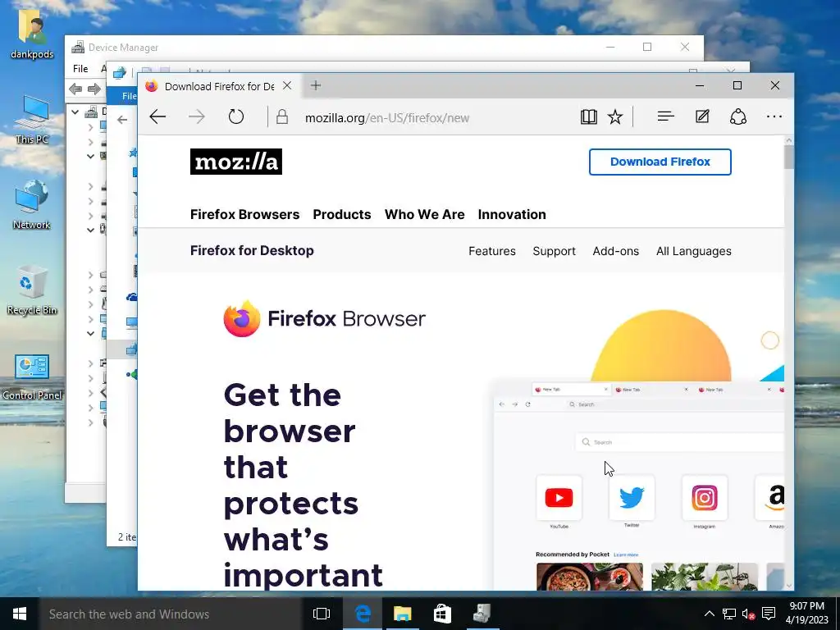Open Windows Store from taskbar
Screen dimensions: 840x630
[442, 614]
